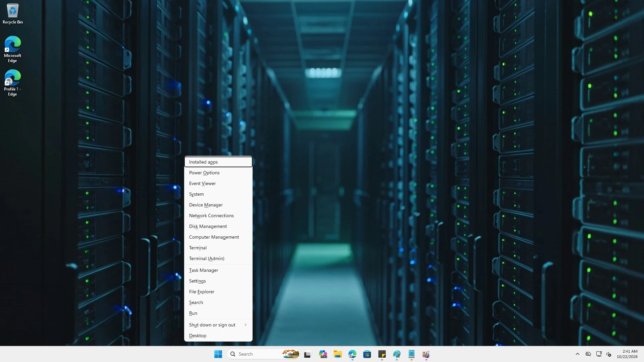Click the Windows Start button
The width and height of the screenshot is (644, 362).
pos(218,354)
